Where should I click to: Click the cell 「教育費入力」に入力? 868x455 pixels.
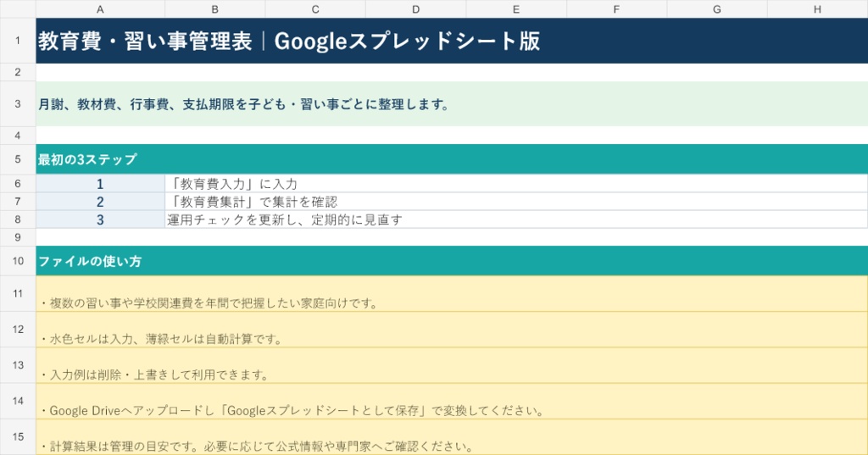516,183
